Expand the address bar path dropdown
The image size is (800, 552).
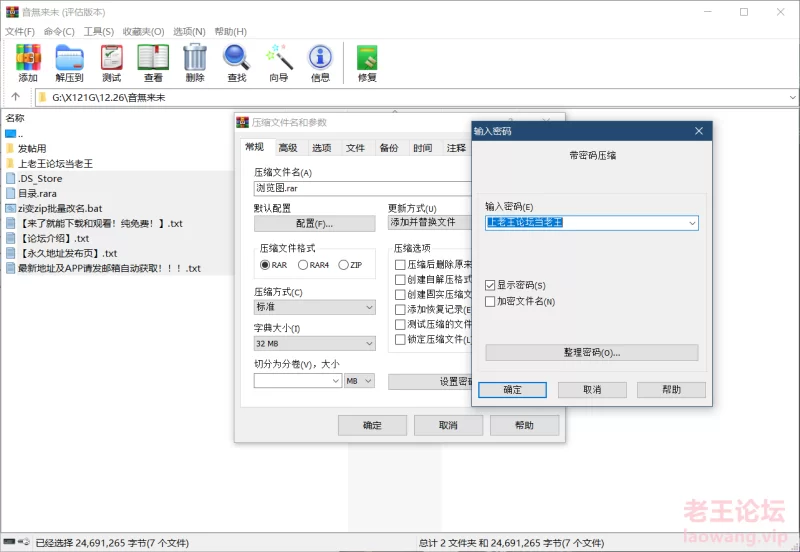pos(792,97)
